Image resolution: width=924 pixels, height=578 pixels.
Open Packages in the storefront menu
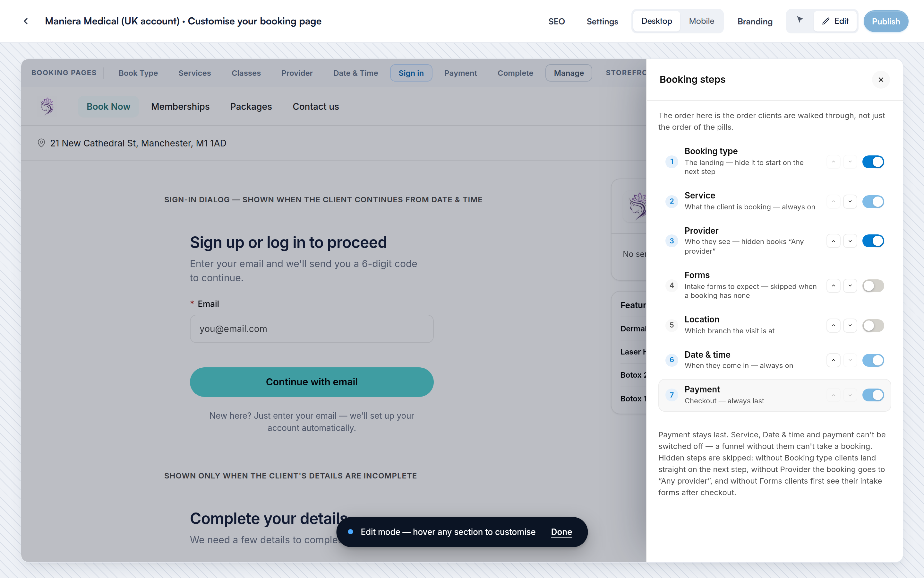251,107
